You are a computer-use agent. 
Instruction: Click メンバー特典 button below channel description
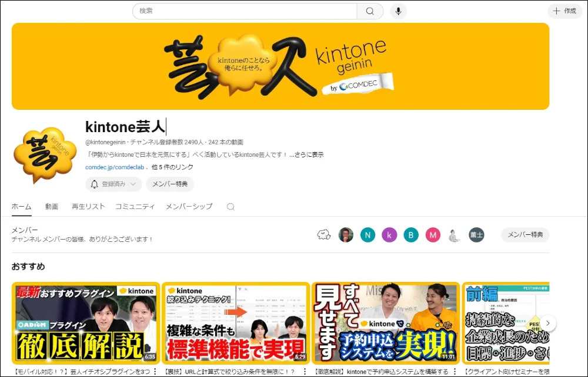pos(170,184)
